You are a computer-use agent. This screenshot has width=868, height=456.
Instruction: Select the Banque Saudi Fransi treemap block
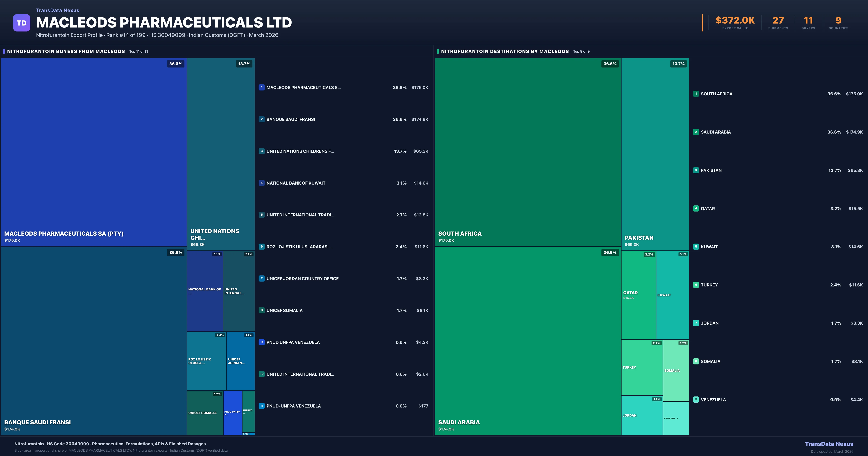tap(94, 341)
